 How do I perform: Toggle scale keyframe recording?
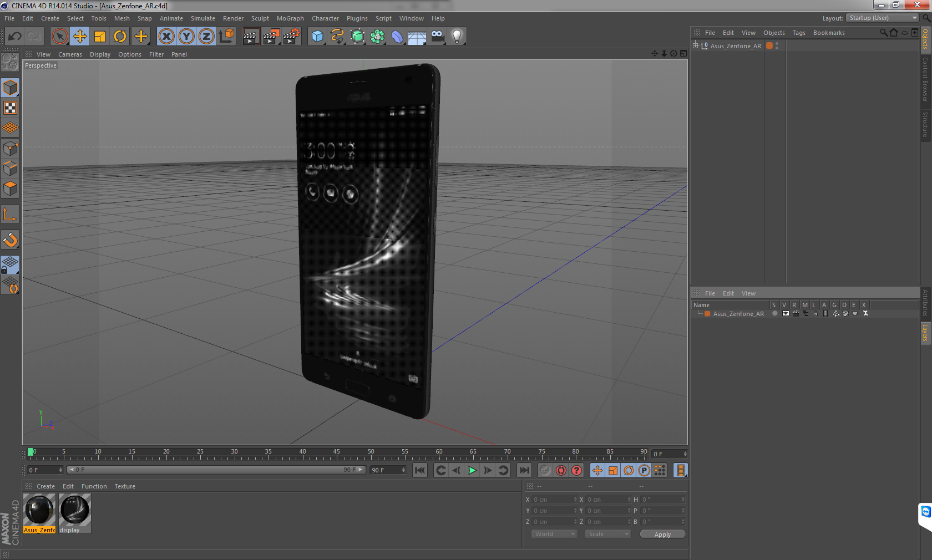pyautogui.click(x=612, y=470)
